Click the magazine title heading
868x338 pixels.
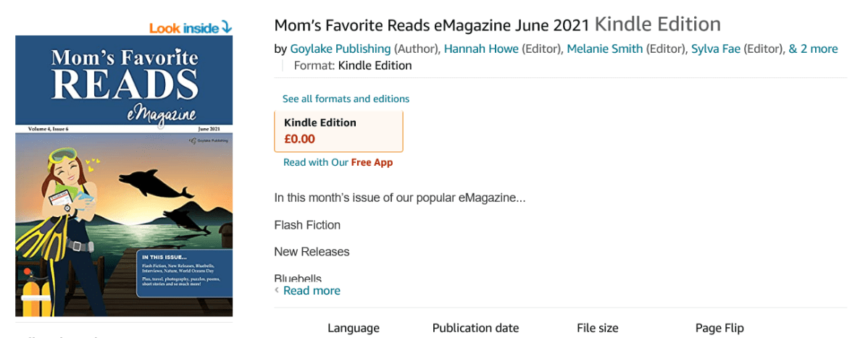[433, 25]
